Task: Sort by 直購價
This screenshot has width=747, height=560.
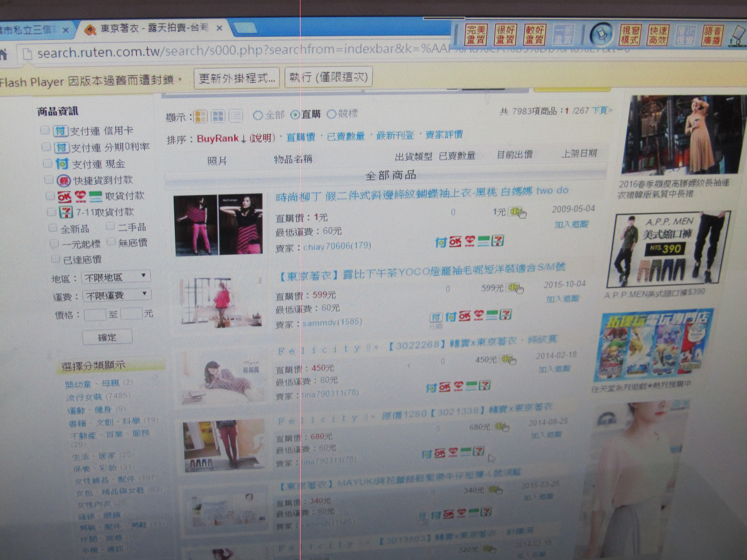Action: tap(301, 137)
